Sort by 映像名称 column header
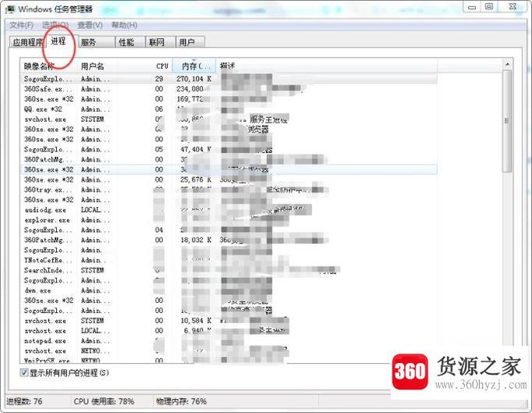The width and height of the screenshot is (532, 413). 49,66
